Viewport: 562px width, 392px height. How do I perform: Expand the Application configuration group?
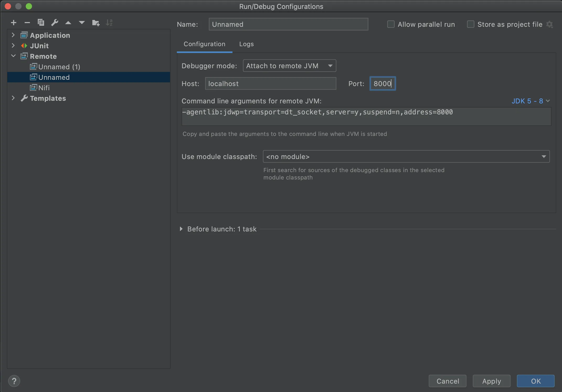[13, 35]
